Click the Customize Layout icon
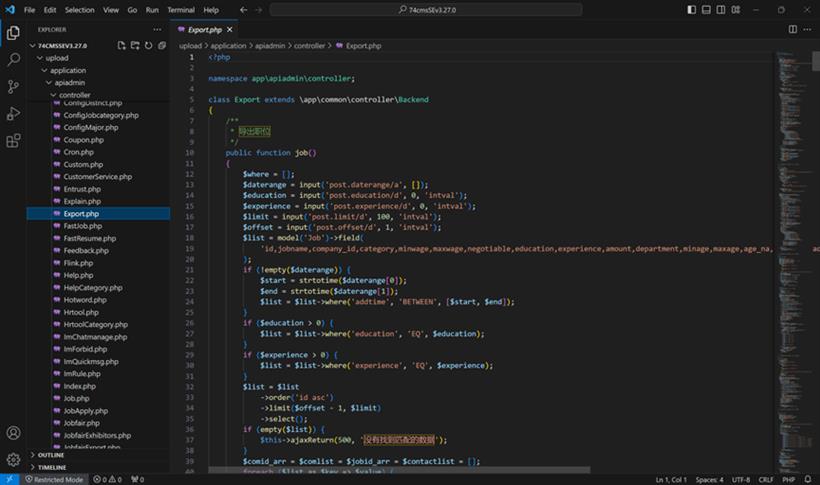Viewport: 820px width, 485px height. point(736,9)
